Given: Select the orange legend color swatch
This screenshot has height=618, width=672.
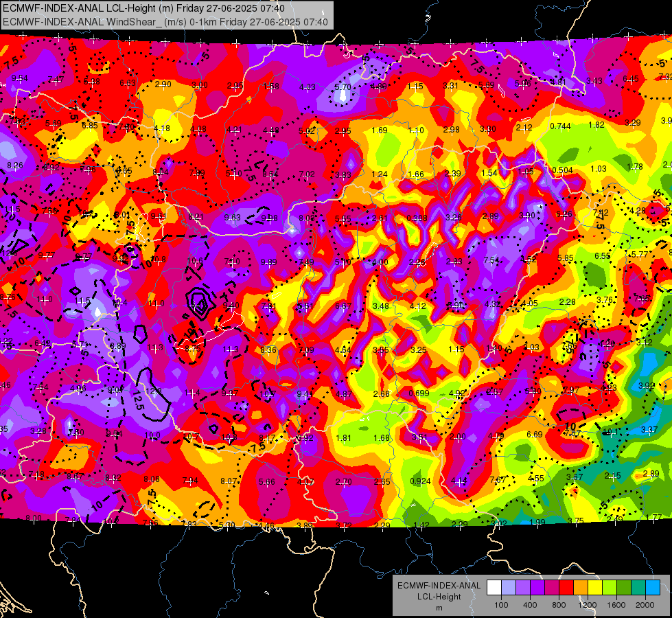Looking at the screenshot, I should [x=581, y=588].
